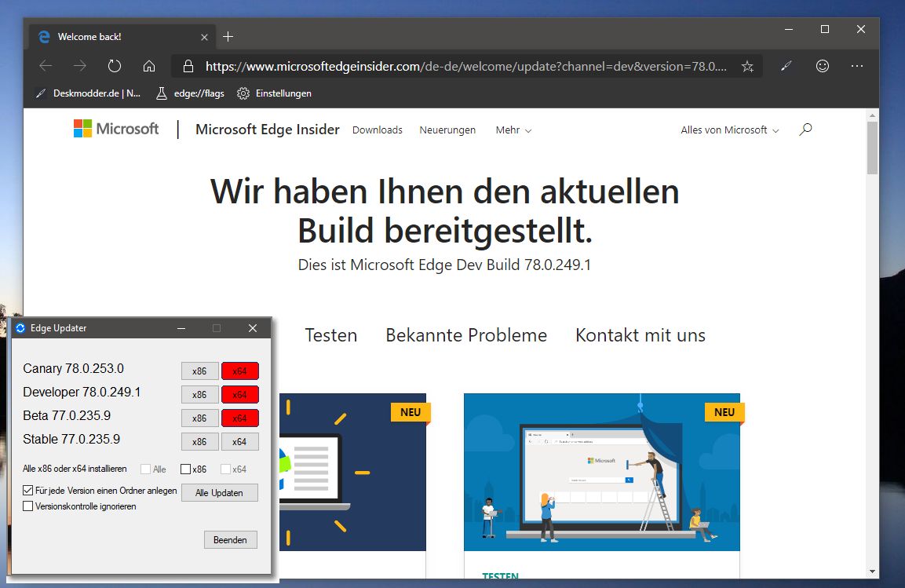Viewport: 905px width, 588px height.
Task: Click x86 button for Beta
Action: (x=199, y=418)
